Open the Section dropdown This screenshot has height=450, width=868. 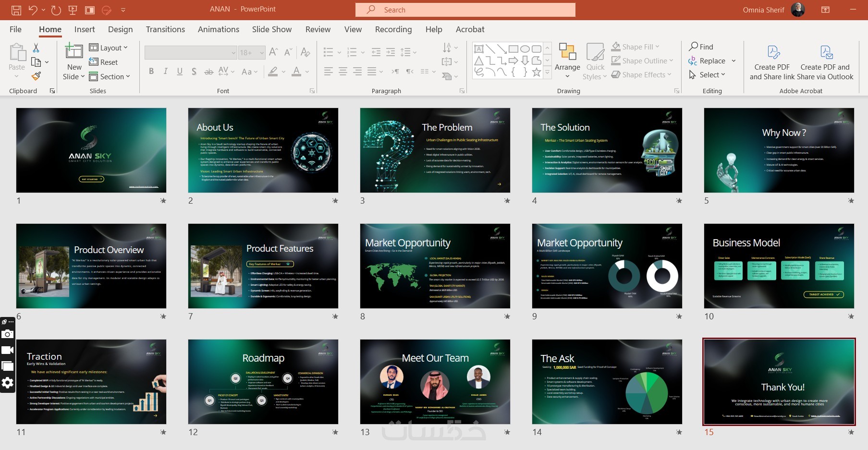[110, 76]
